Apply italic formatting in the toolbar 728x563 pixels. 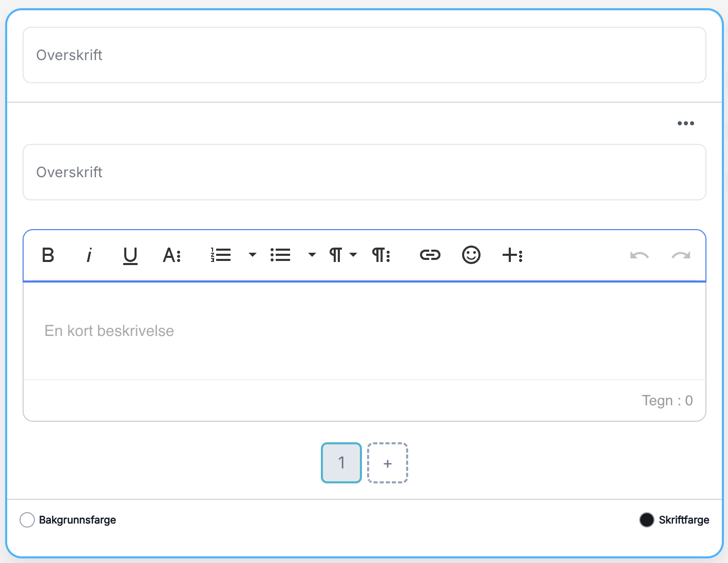(x=89, y=255)
